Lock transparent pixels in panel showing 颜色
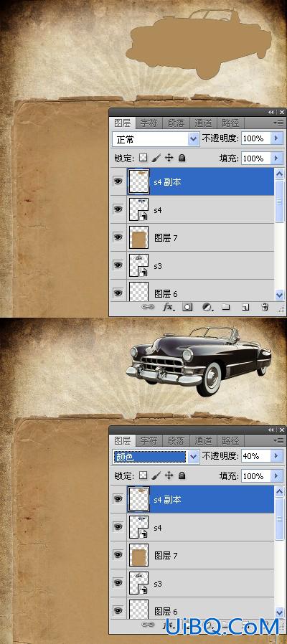This screenshot has height=644, width=287. coord(143,475)
